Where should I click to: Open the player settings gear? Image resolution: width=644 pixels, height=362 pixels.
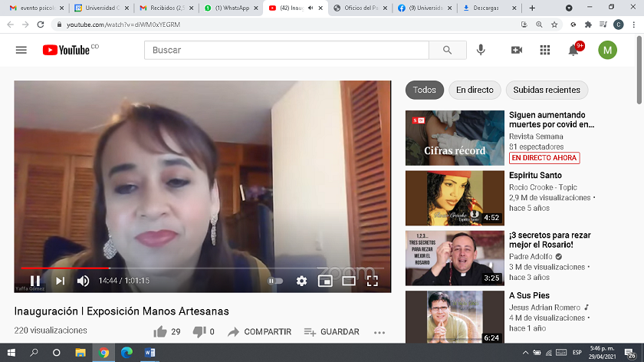pyautogui.click(x=301, y=281)
